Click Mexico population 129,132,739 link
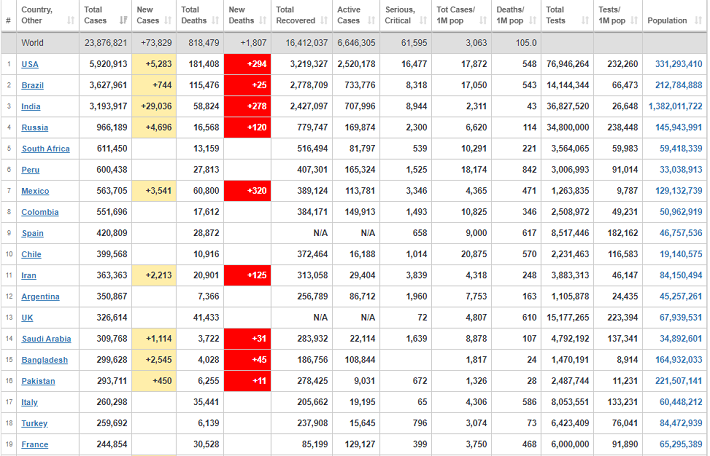Image resolution: width=710 pixels, height=456 pixels. click(679, 191)
